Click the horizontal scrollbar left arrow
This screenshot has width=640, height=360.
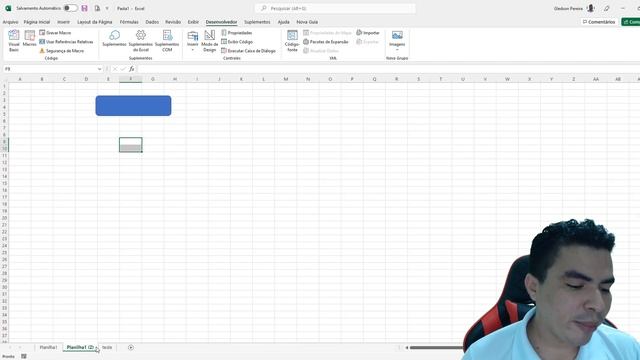[407, 348]
